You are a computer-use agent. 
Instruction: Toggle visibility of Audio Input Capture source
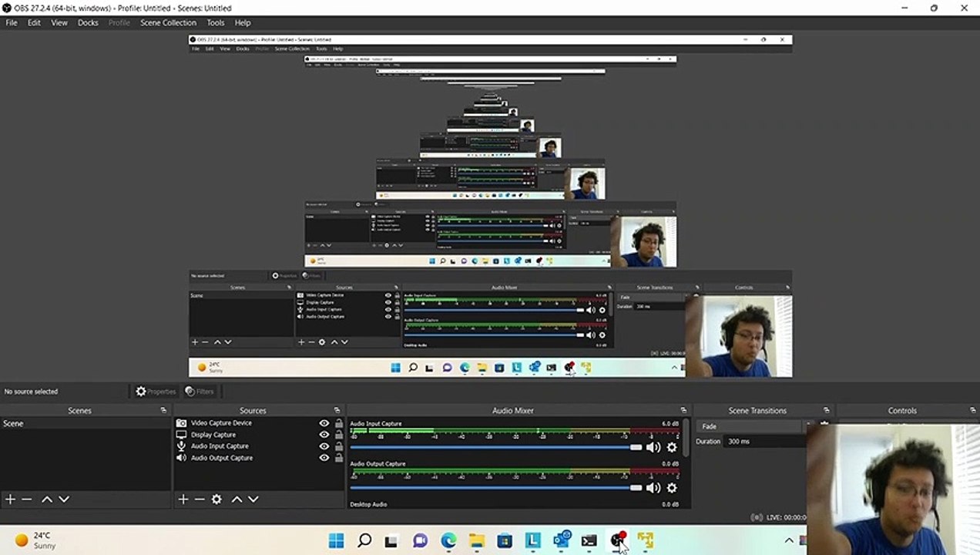[324, 446]
